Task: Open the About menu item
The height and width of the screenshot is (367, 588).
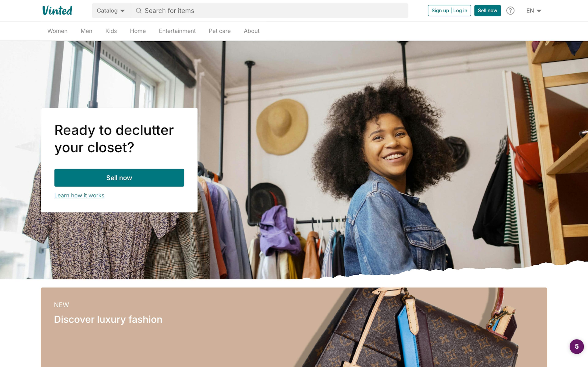Action: click(251, 31)
